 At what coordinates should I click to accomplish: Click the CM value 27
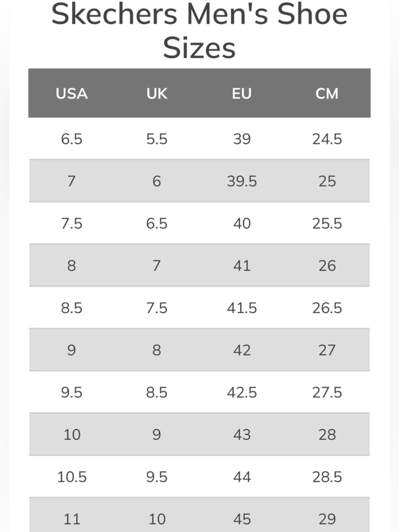click(327, 350)
